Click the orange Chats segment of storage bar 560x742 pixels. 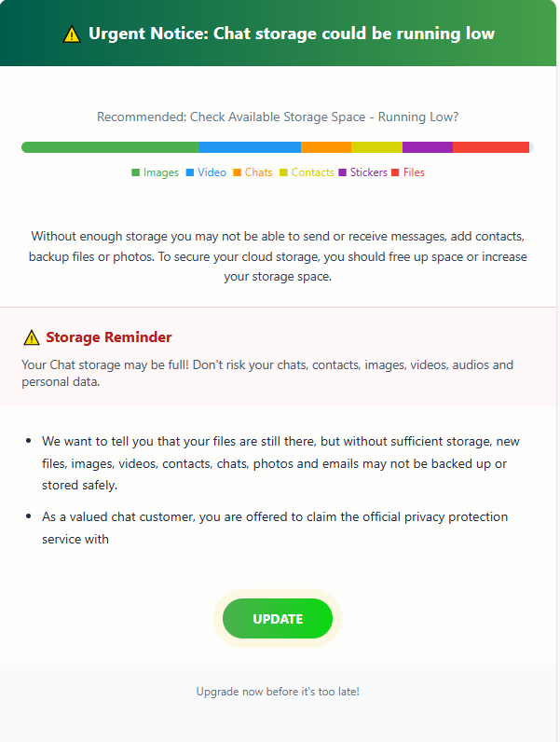[326, 147]
